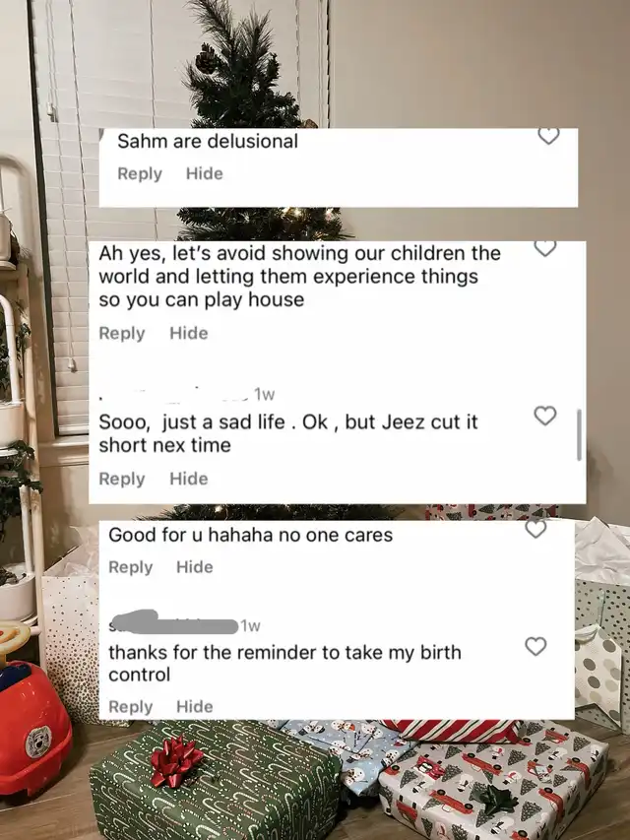Viewport: 630px width, 840px height.
Task: Hide the 'Sahm are delusional' comment
Action: tap(204, 173)
